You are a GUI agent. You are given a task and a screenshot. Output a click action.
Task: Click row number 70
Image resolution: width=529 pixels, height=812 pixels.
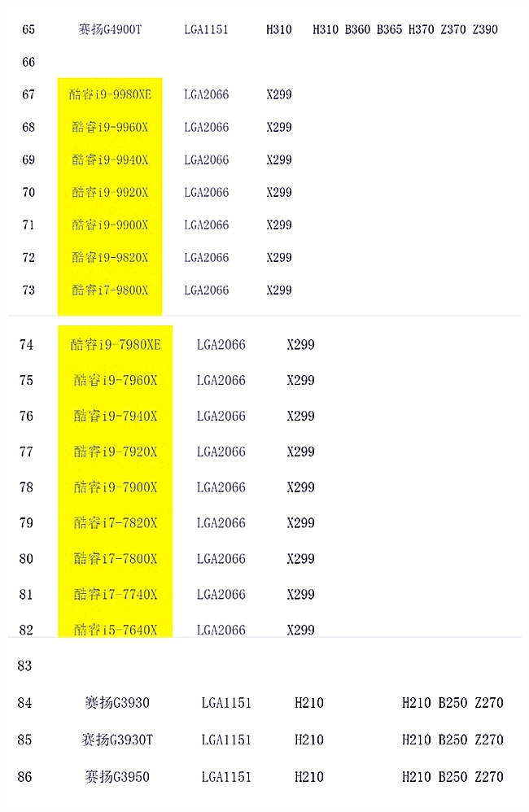(x=28, y=192)
